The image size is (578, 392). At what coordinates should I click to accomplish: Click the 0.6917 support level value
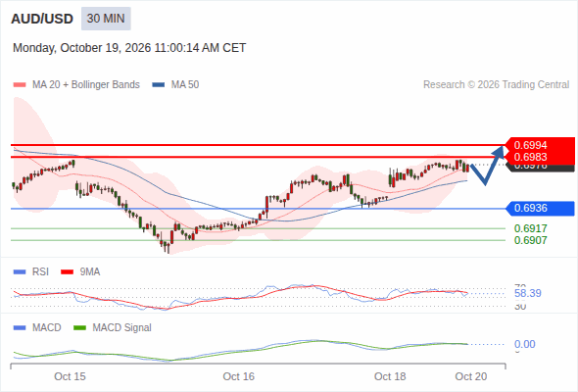click(530, 228)
